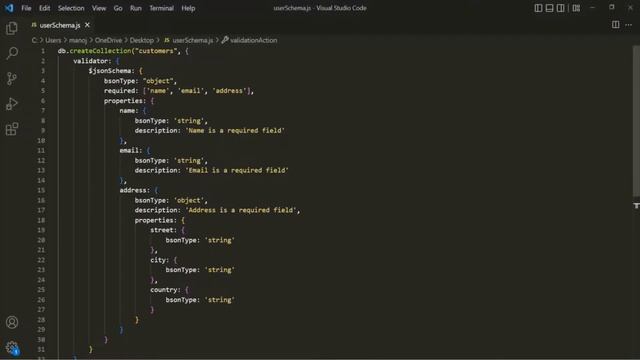Image resolution: width=640 pixels, height=360 pixels.
Task: Open the Accounts menu icon
Action: [12, 322]
